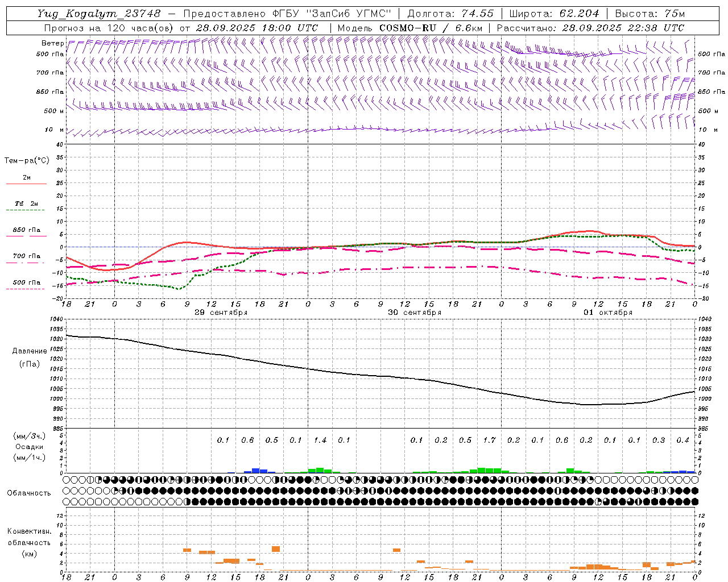Click the 850 гПа entry in temperature legend
The height and width of the screenshot is (582, 728).
click(27, 230)
